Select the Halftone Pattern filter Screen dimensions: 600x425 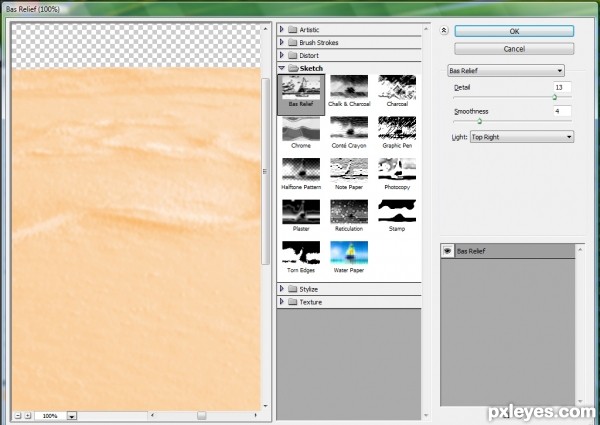(301, 174)
